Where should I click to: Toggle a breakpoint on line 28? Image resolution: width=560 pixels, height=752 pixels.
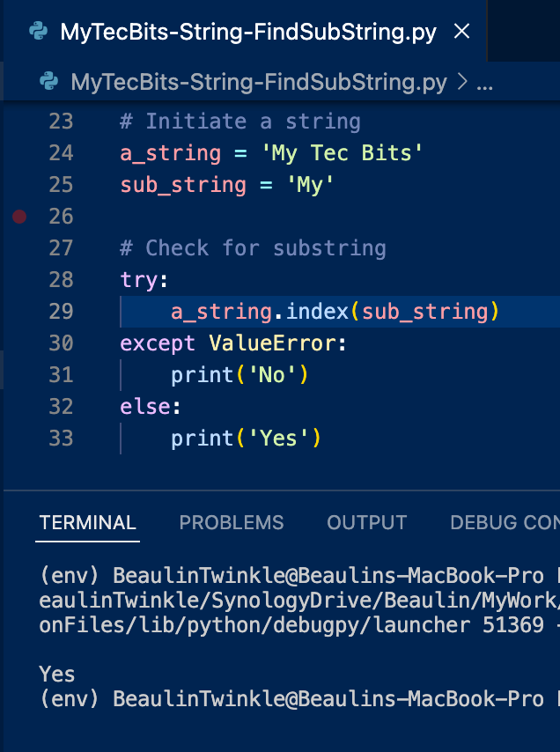19,280
